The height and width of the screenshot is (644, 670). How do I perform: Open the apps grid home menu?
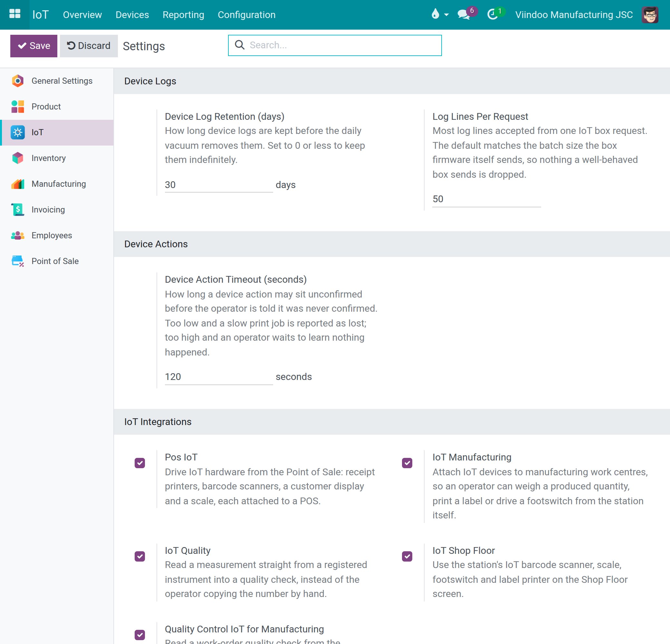[15, 14]
